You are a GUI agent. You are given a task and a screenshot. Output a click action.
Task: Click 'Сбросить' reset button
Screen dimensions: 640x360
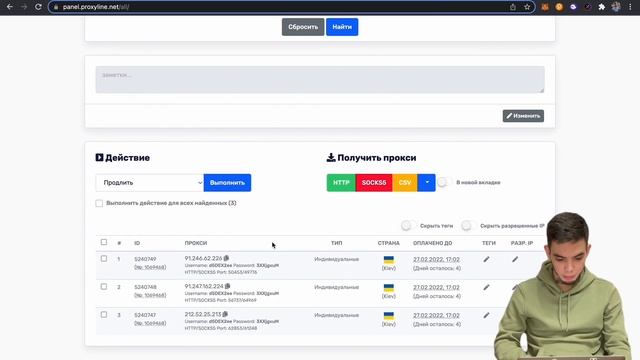(x=303, y=27)
